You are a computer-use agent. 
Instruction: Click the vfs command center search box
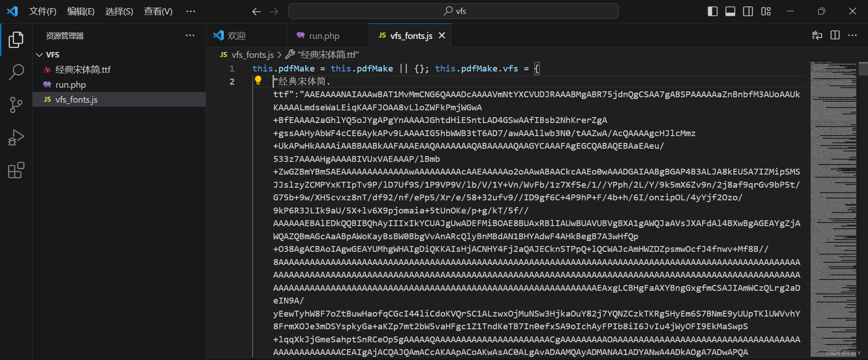pos(453,11)
